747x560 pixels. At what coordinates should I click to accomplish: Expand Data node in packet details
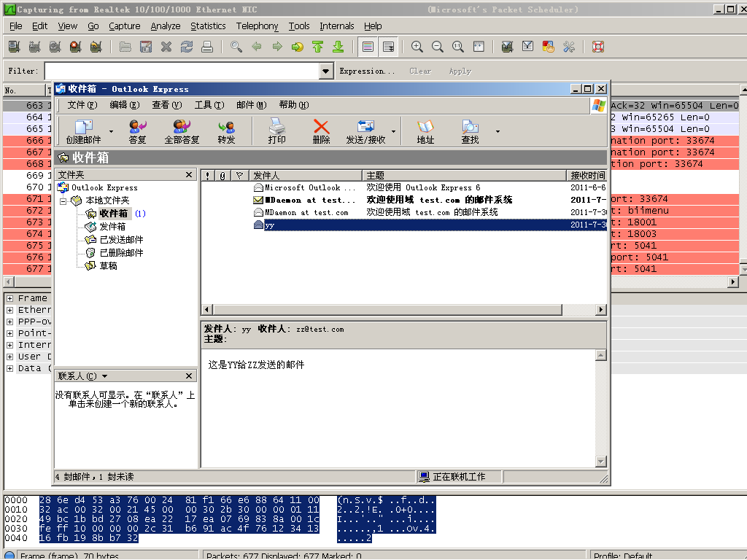[x=9, y=368]
